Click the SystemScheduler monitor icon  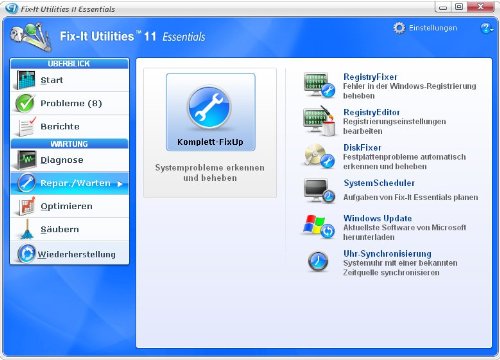tap(319, 191)
